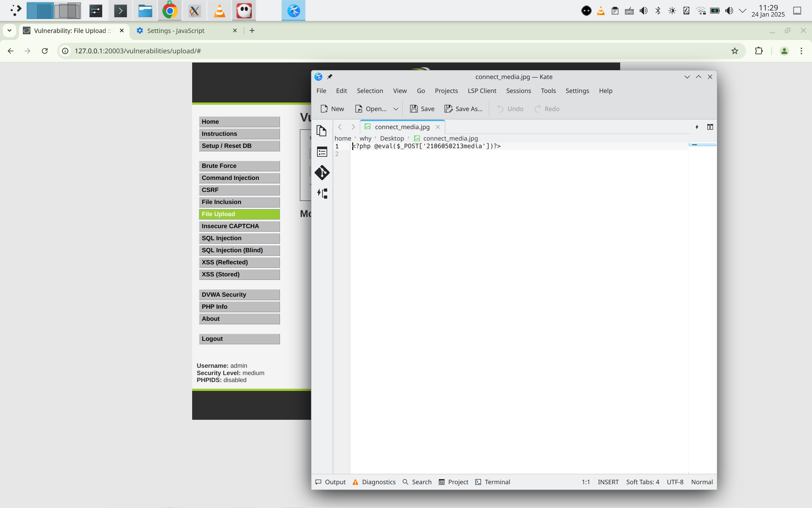812x508 pixels.
Task: Open the UTF-8 encoding selector
Action: coord(675,482)
